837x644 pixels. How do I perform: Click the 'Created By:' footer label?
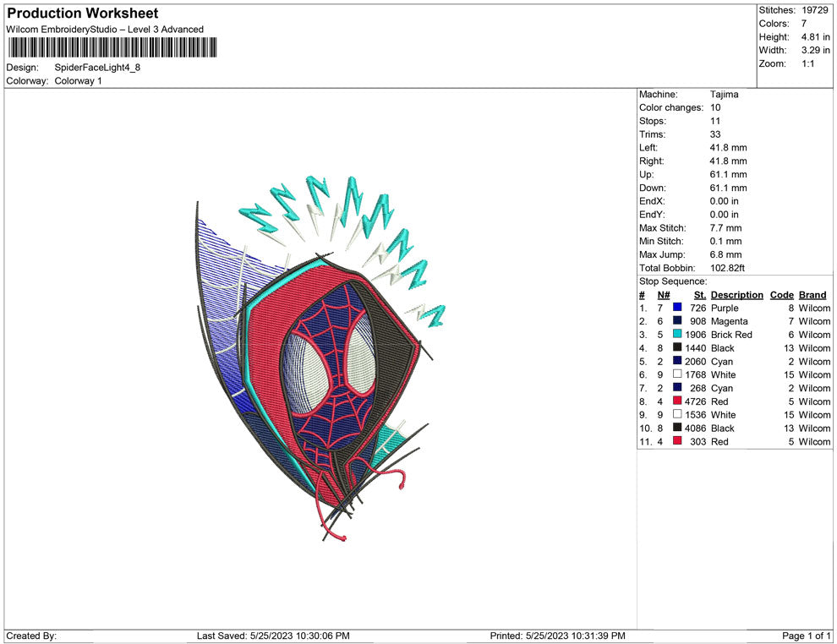(31, 636)
